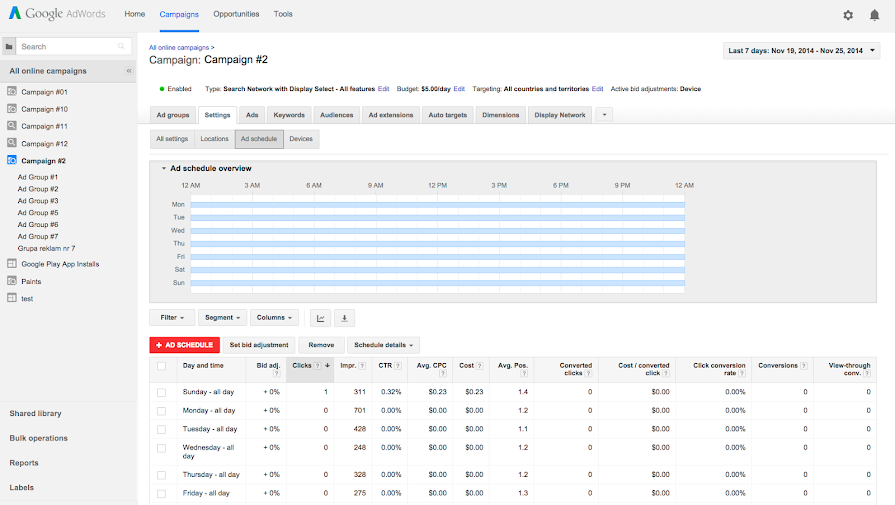Toggle the chart graph icon button
The image size is (895, 505).
(x=321, y=318)
